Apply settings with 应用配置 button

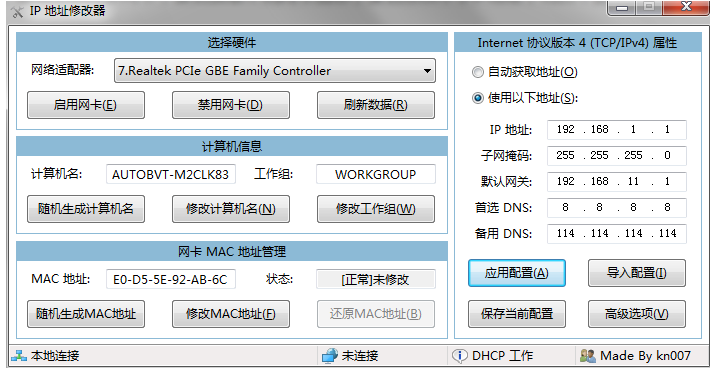tap(517, 273)
